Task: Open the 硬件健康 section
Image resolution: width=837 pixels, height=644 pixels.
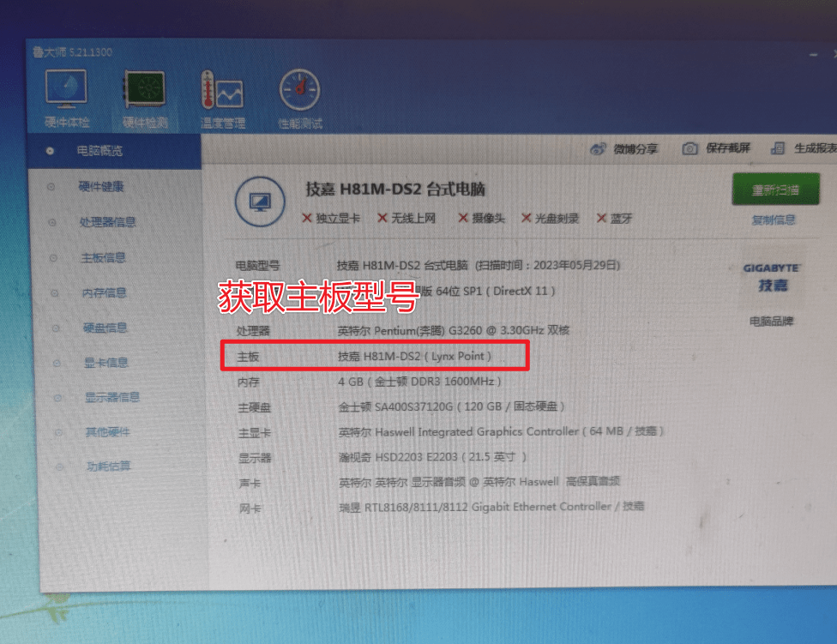Action: point(101,186)
